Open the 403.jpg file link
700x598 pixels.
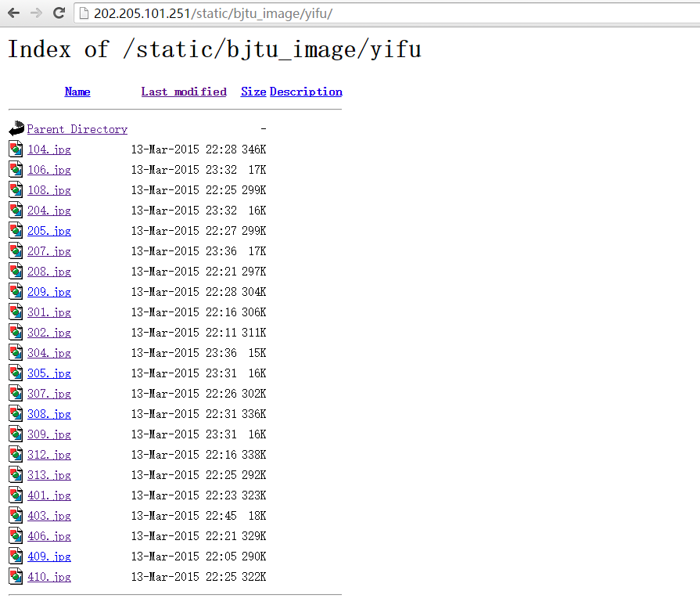[49, 516]
